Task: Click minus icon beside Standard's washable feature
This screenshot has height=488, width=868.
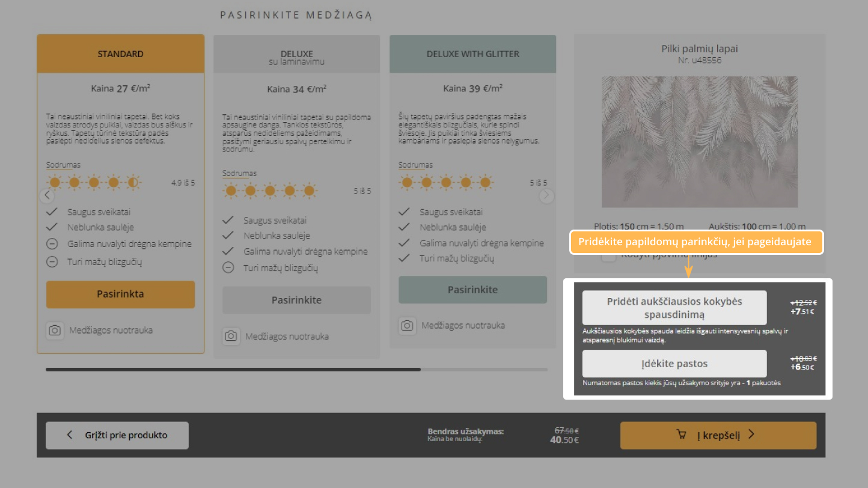Action: tap(52, 244)
